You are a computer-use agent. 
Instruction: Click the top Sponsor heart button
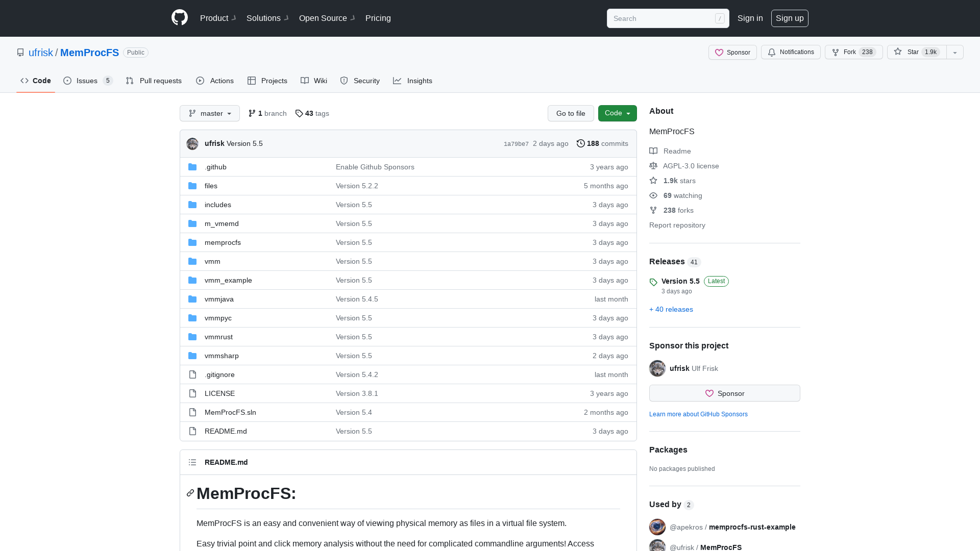732,52
